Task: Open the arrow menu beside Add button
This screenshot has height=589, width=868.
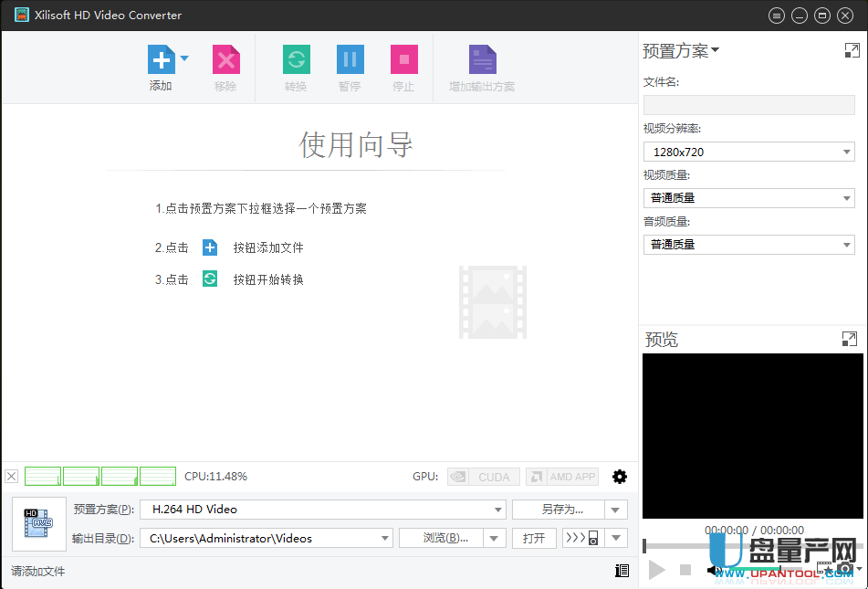Action: pos(184,58)
